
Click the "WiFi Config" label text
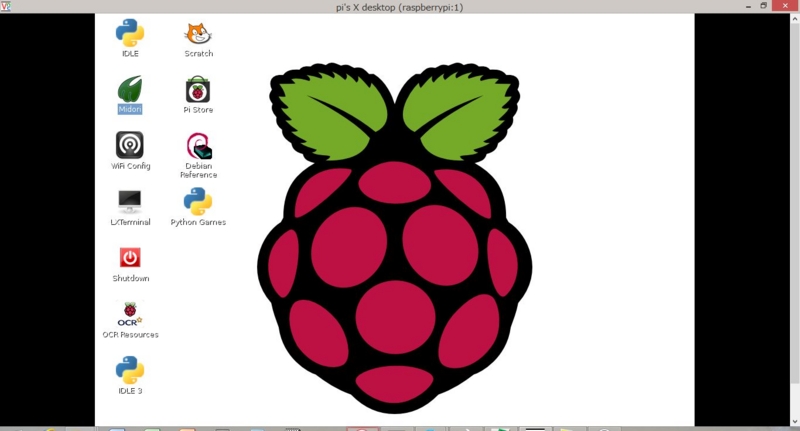pyautogui.click(x=131, y=166)
